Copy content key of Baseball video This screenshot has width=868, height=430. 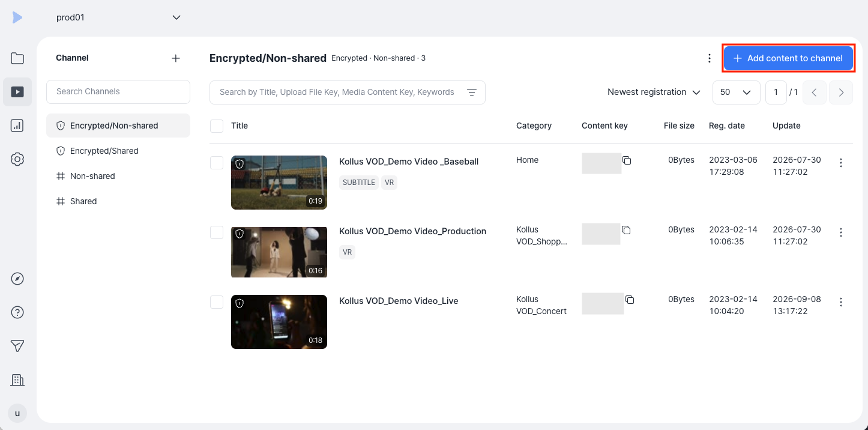coord(627,160)
